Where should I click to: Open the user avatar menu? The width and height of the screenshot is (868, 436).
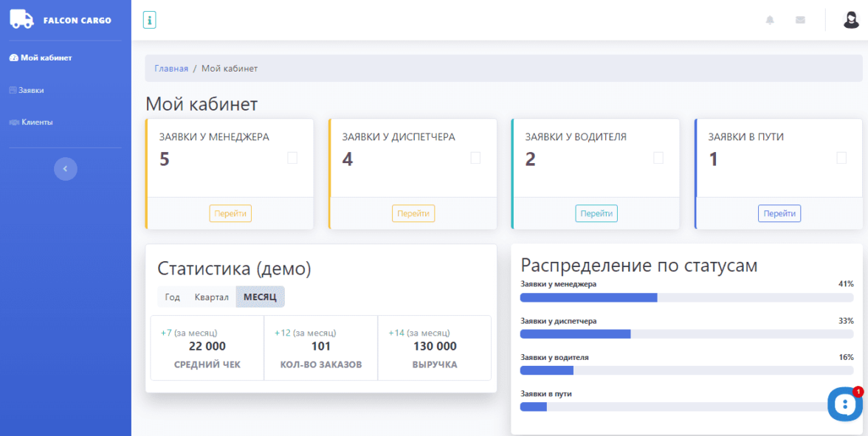851,20
